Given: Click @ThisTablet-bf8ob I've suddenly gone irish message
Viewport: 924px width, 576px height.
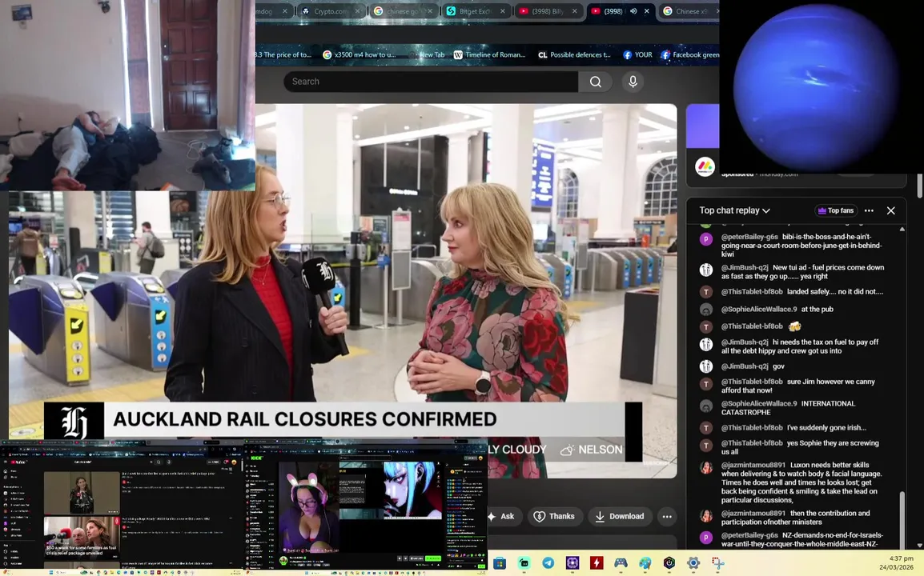Looking at the screenshot, I should [793, 427].
